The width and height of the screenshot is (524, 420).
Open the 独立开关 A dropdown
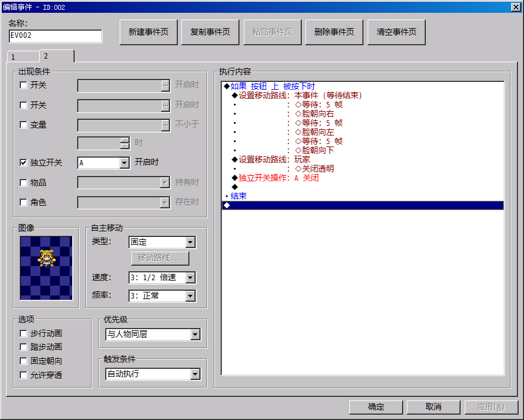(x=125, y=163)
